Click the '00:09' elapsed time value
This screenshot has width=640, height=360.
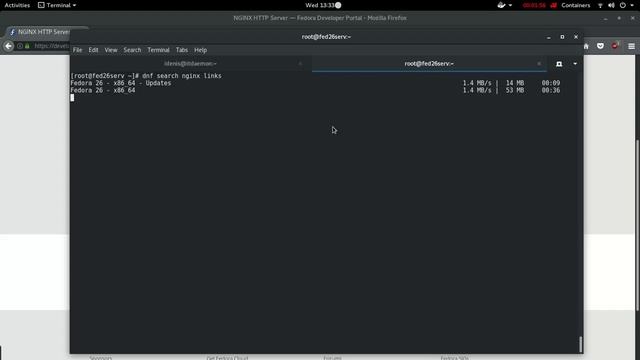tap(551, 83)
